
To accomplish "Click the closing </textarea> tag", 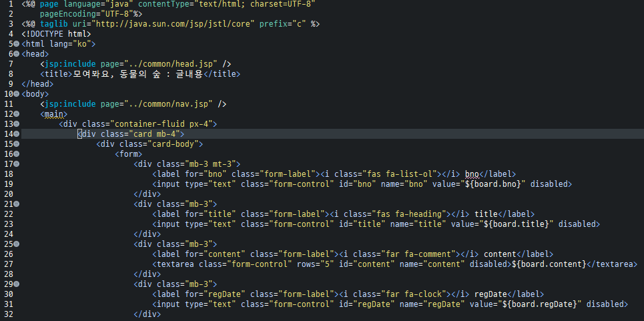I will point(613,265).
